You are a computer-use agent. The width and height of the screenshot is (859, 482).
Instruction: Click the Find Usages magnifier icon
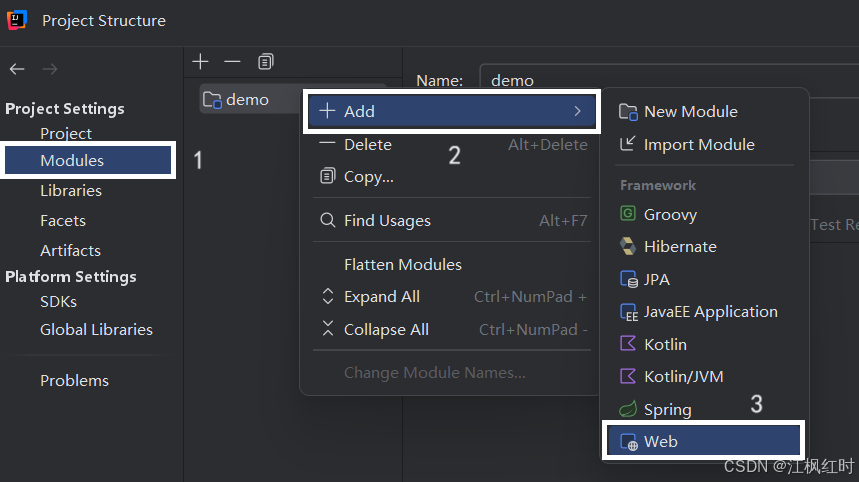[x=328, y=220]
